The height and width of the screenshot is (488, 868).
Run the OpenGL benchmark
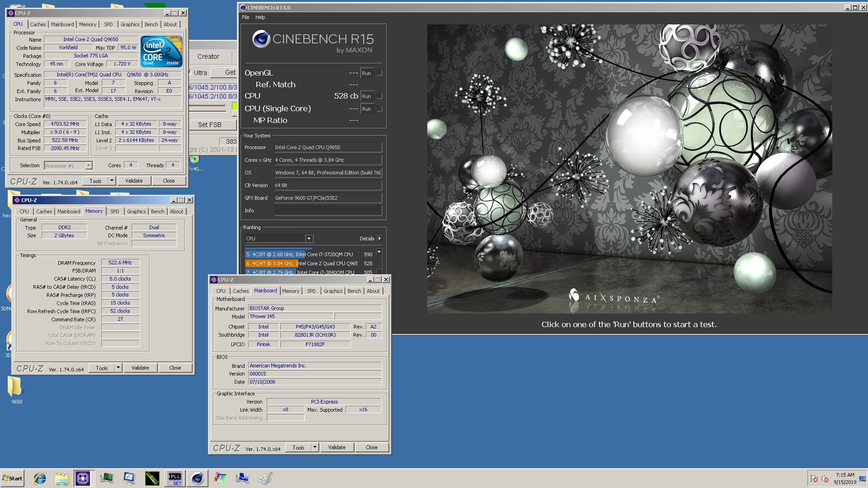(x=367, y=73)
